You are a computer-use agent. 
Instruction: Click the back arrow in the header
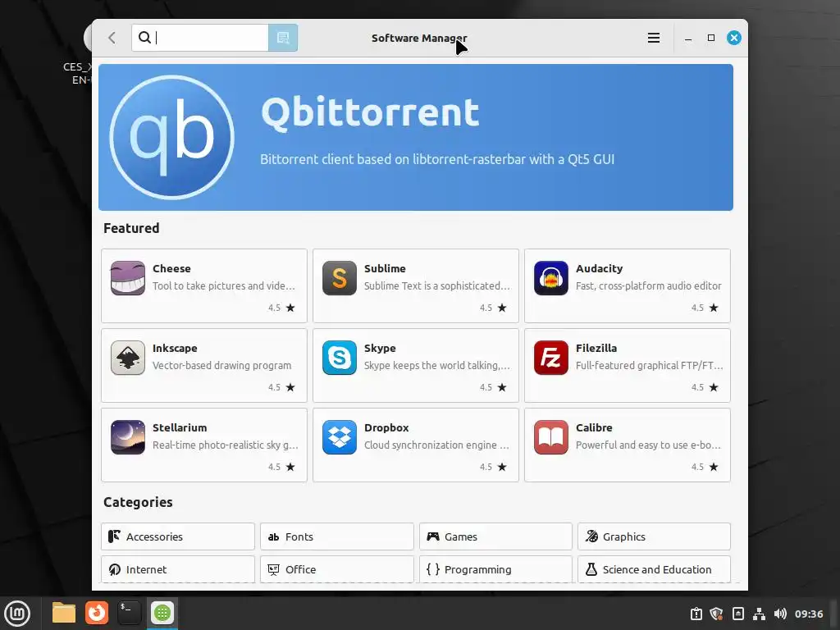pyautogui.click(x=112, y=38)
